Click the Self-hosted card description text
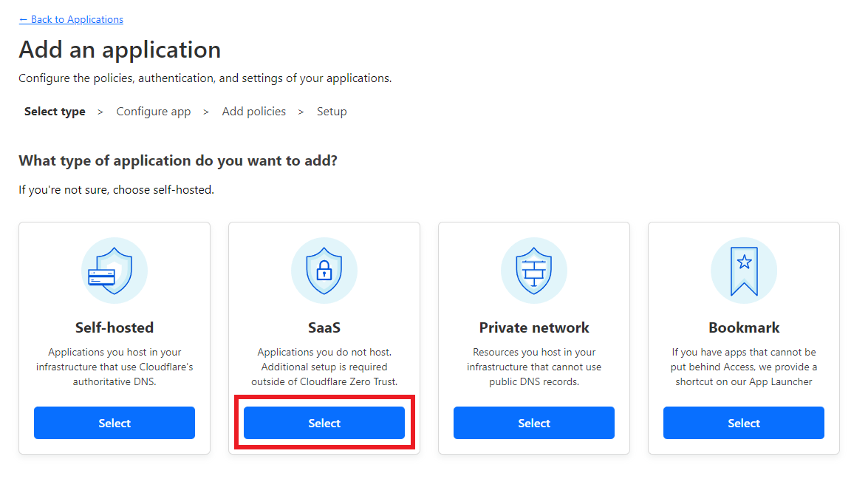The height and width of the screenshot is (479, 868). 115,367
